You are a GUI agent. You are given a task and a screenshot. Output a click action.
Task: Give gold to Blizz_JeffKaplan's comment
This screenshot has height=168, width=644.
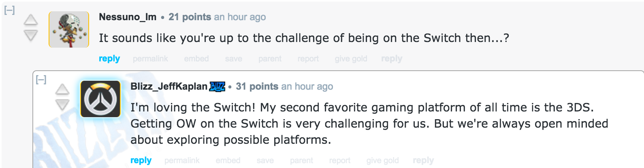point(382,160)
